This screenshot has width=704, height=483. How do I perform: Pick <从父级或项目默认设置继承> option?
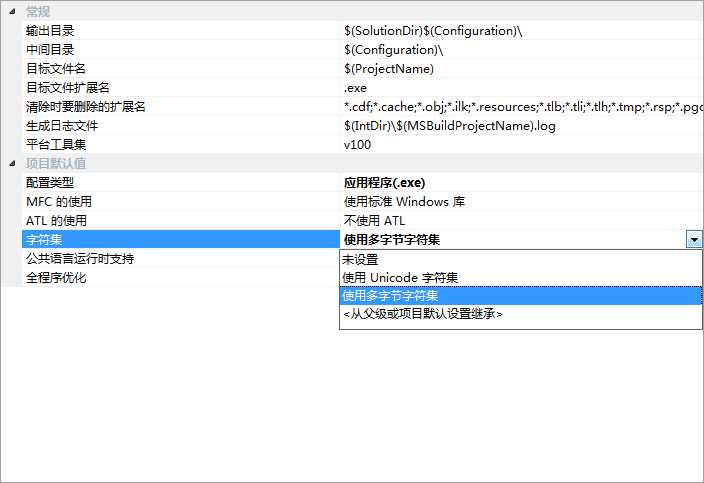point(521,314)
